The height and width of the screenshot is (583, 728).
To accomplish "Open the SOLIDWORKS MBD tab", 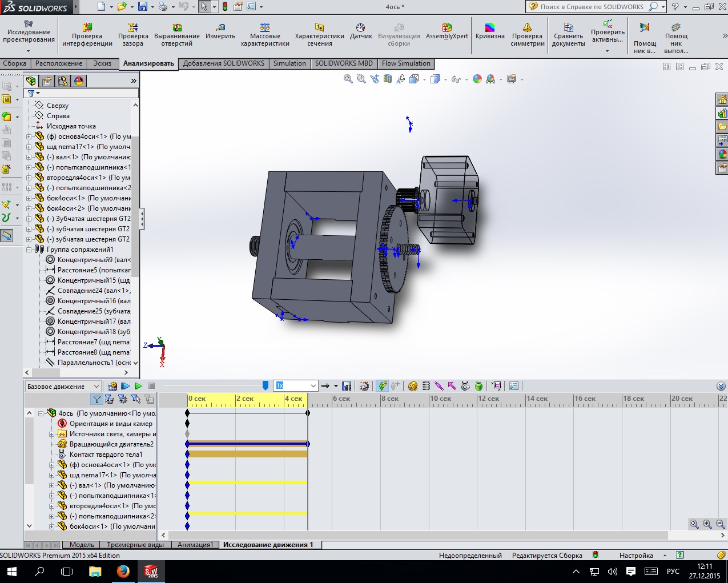I will tap(344, 63).
